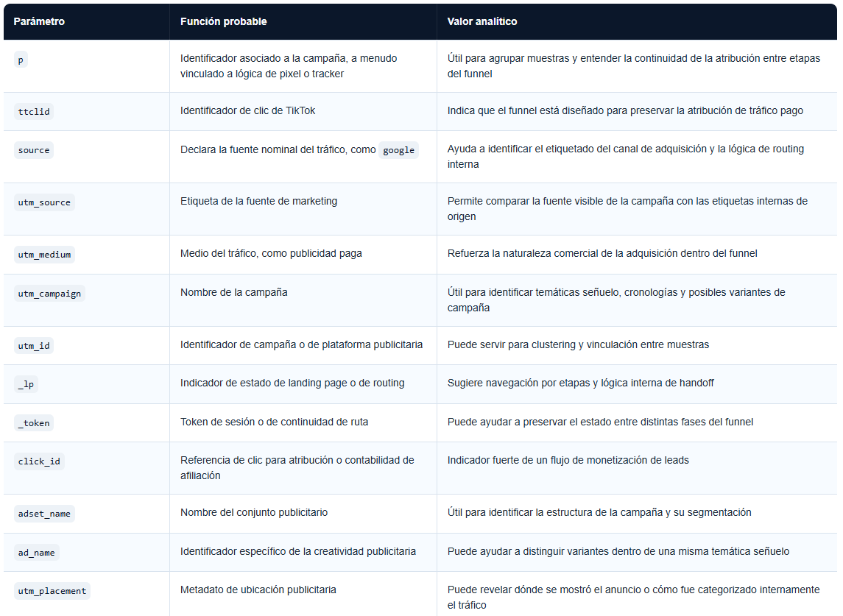Click the 'Identificador de clic de TikTok' cell

[247, 111]
